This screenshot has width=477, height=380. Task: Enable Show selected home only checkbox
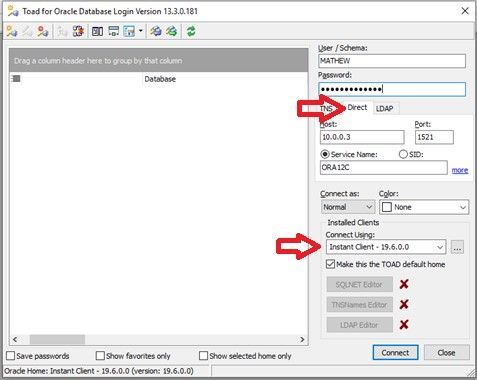(x=203, y=356)
